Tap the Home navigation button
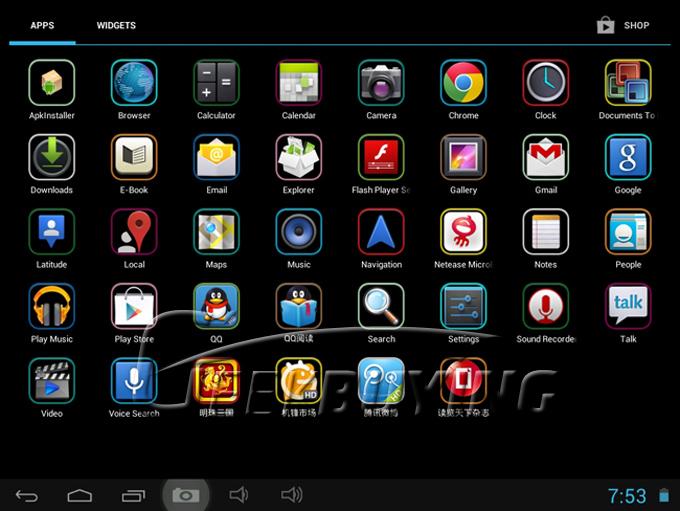The height and width of the screenshot is (511, 680). point(80,495)
